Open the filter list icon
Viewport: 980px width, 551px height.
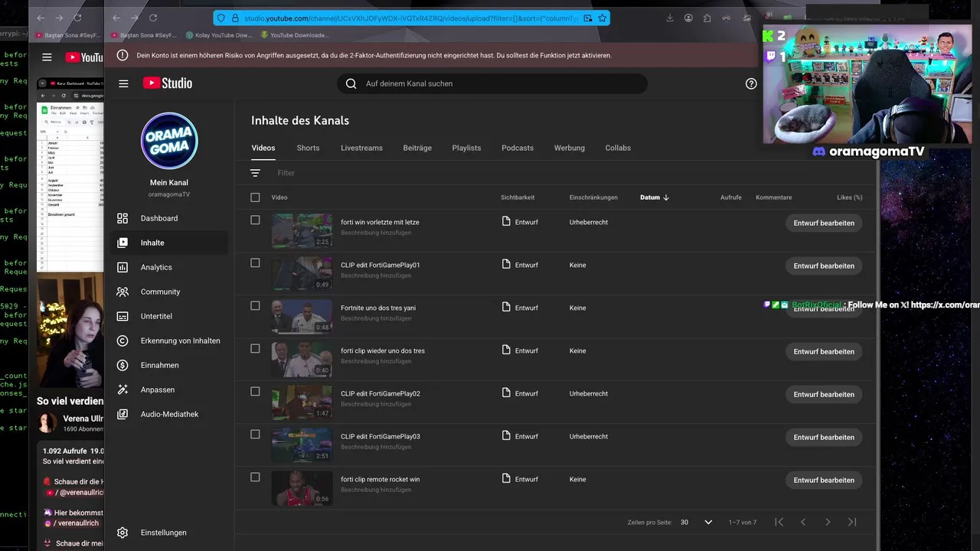click(255, 173)
